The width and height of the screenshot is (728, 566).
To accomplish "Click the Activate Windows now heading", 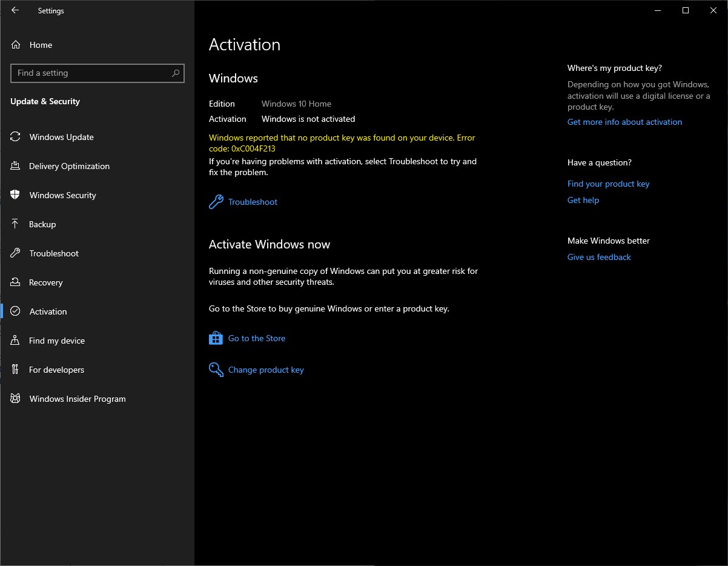I will 270,244.
